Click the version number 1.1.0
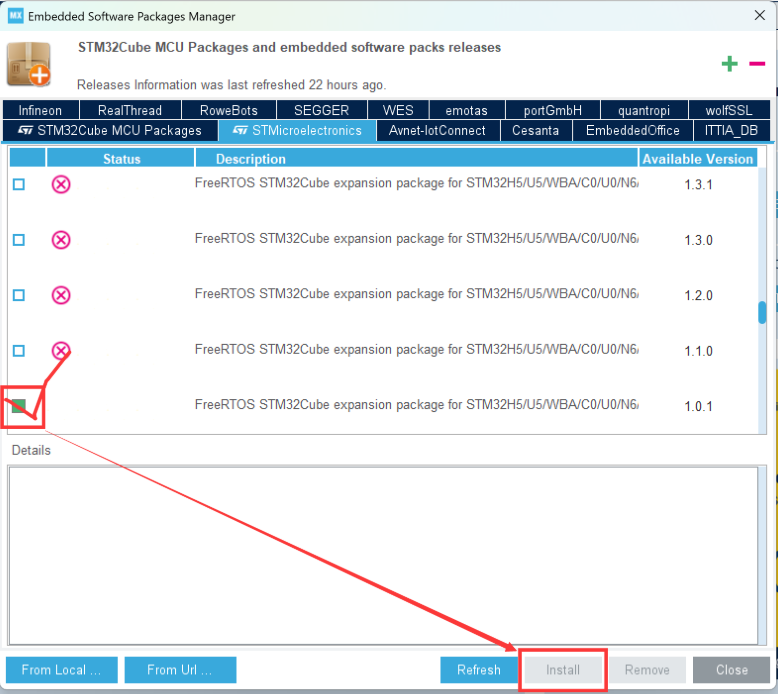The height and width of the screenshot is (694, 778). (699, 351)
